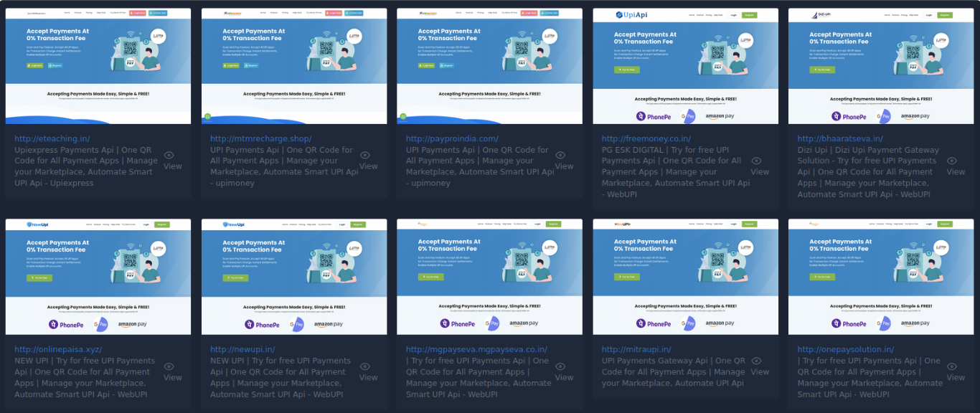980x413 pixels.
Task: Select the UpiApi screenshot thumbnail for freemoney.co.in
Action: (685, 66)
